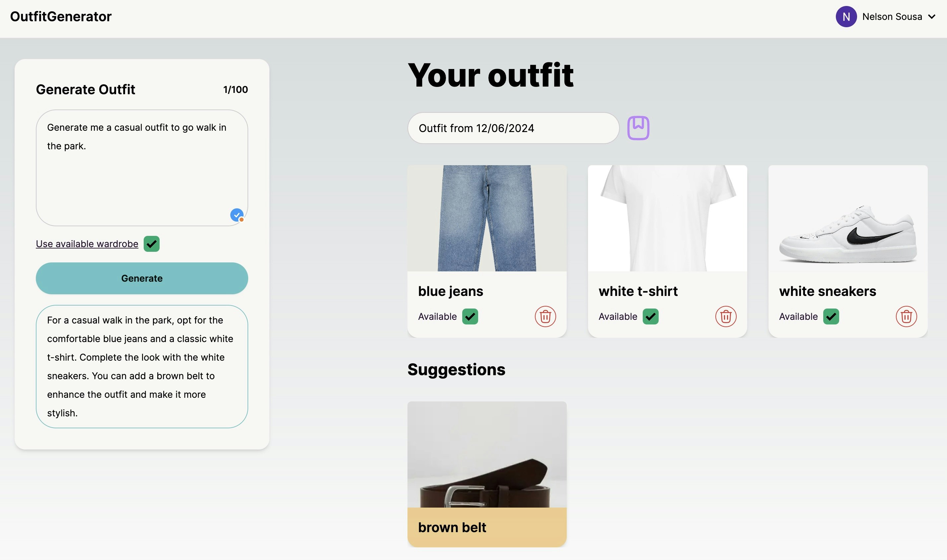Click the Generate button
The image size is (947, 560).
click(x=142, y=278)
